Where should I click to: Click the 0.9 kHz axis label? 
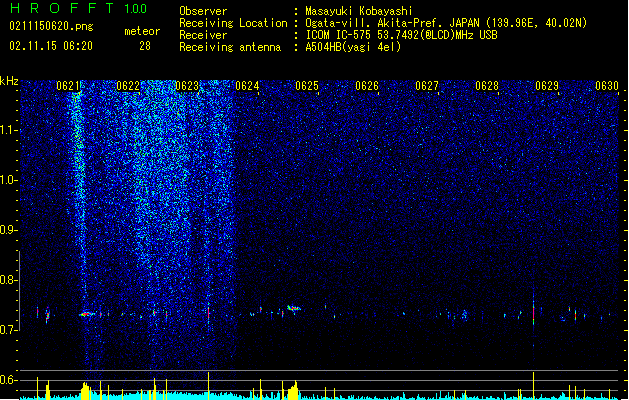8,230
